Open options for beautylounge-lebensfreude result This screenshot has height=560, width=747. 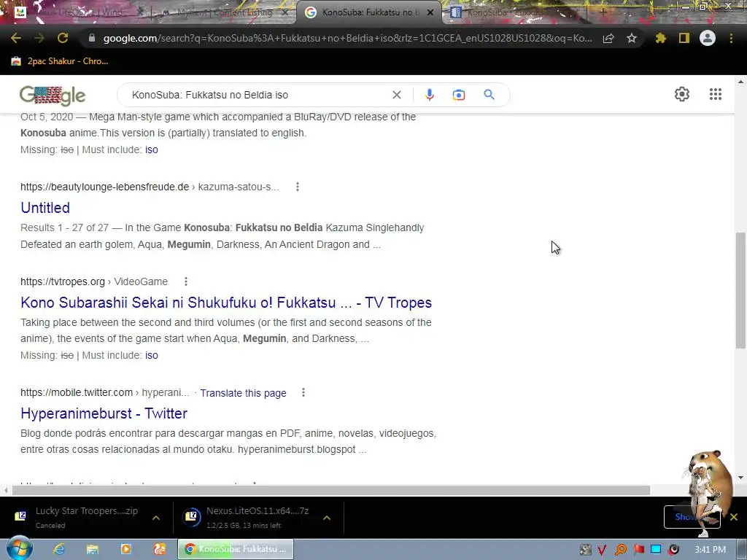click(x=298, y=187)
